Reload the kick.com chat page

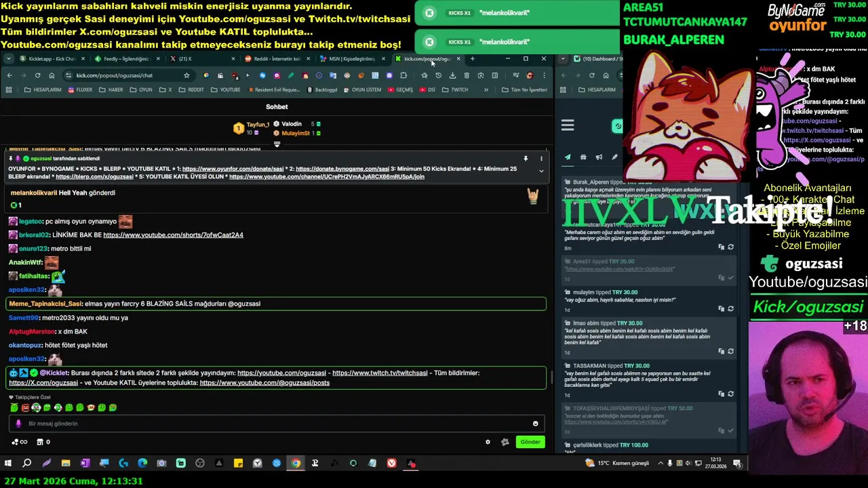[x=37, y=75]
